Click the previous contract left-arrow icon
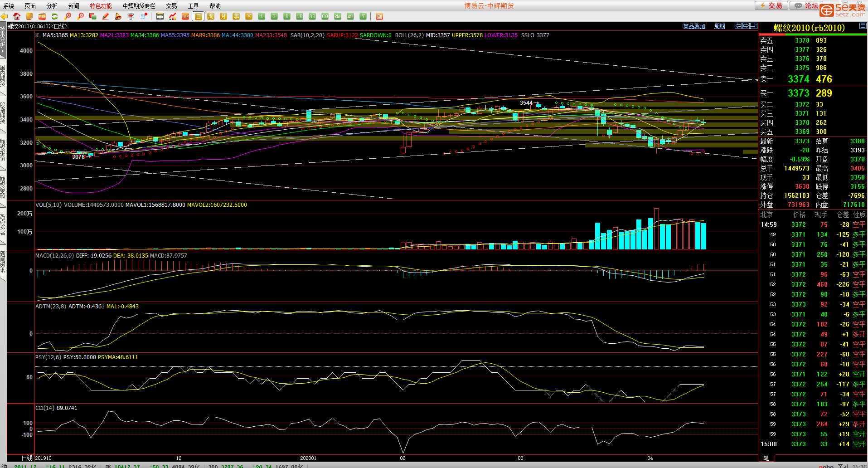Image resolution: width=868 pixels, height=468 pixels. (738, 26)
